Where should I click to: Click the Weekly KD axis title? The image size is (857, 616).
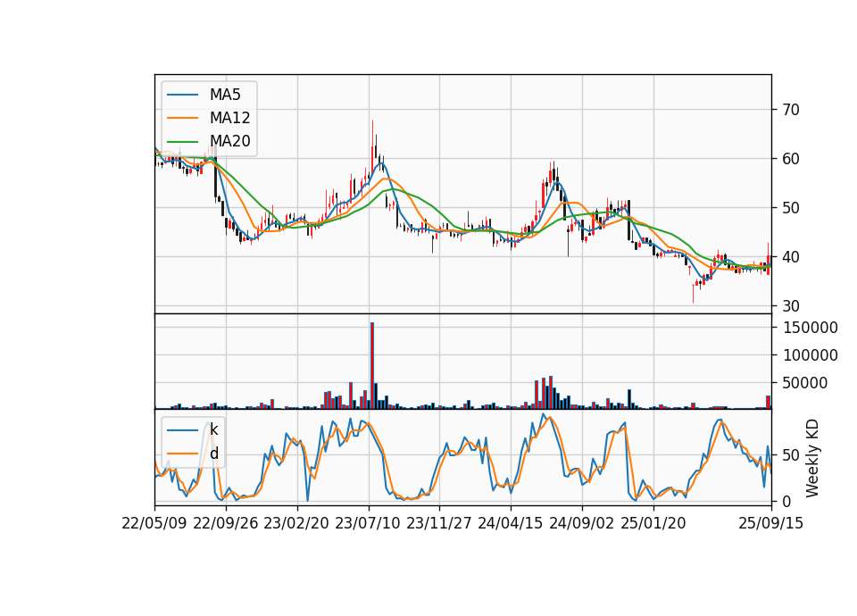(812, 458)
